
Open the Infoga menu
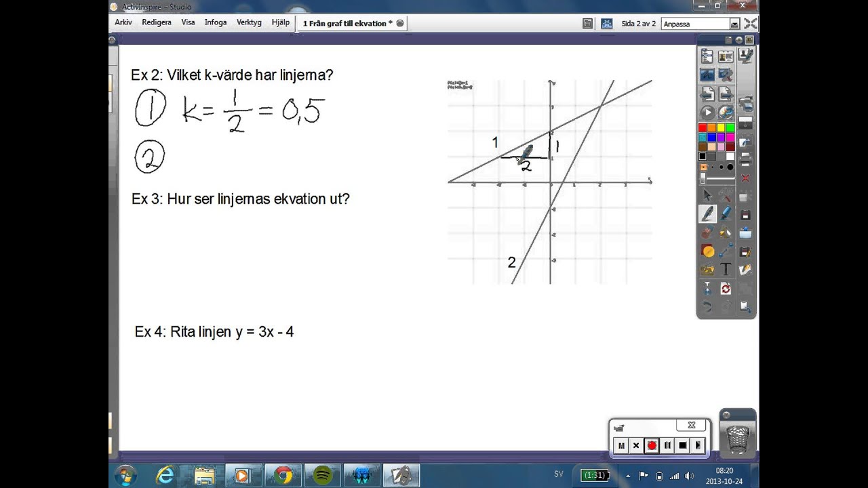pyautogui.click(x=216, y=22)
